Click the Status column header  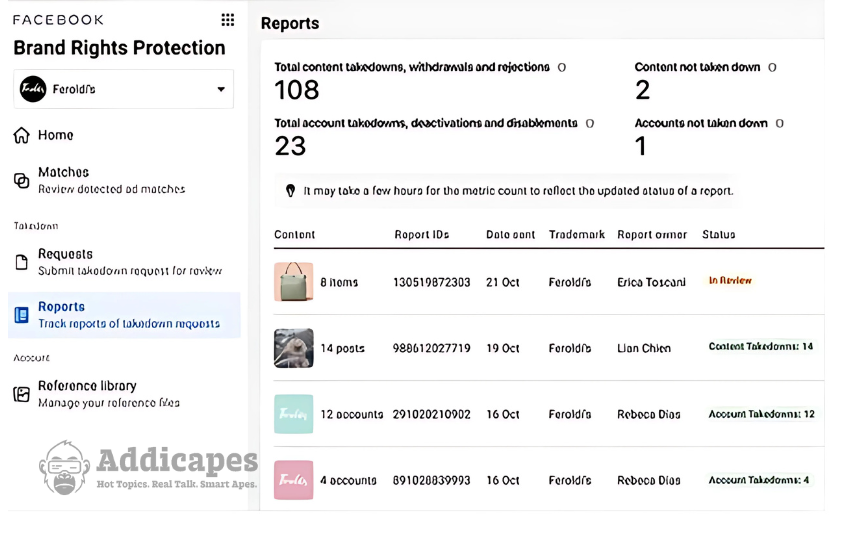coord(718,235)
